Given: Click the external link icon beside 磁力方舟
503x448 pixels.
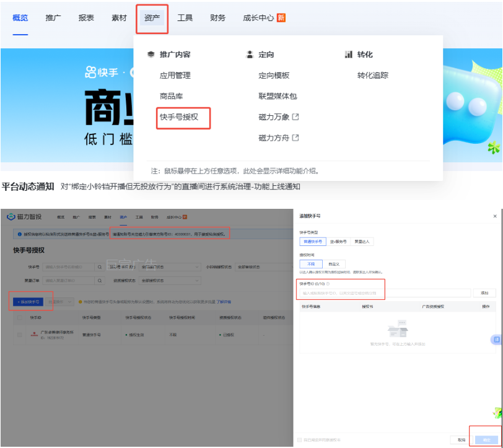Looking at the screenshot, I should (295, 137).
